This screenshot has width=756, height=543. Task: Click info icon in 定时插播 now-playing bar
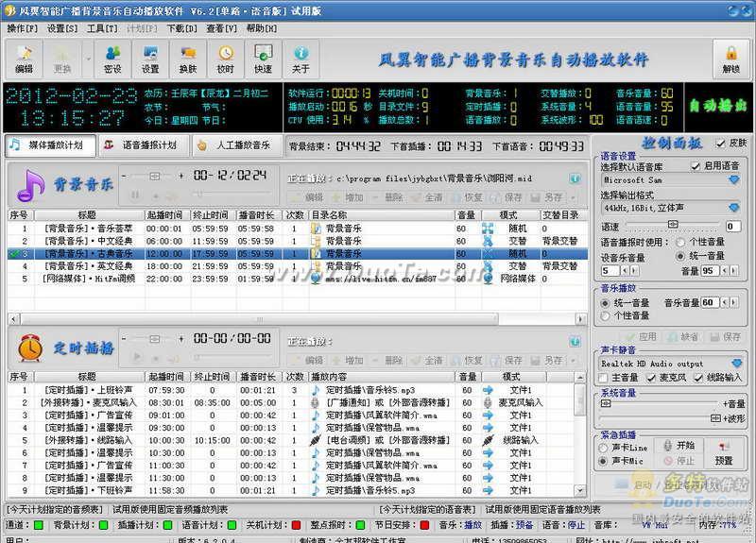pyautogui.click(x=575, y=342)
